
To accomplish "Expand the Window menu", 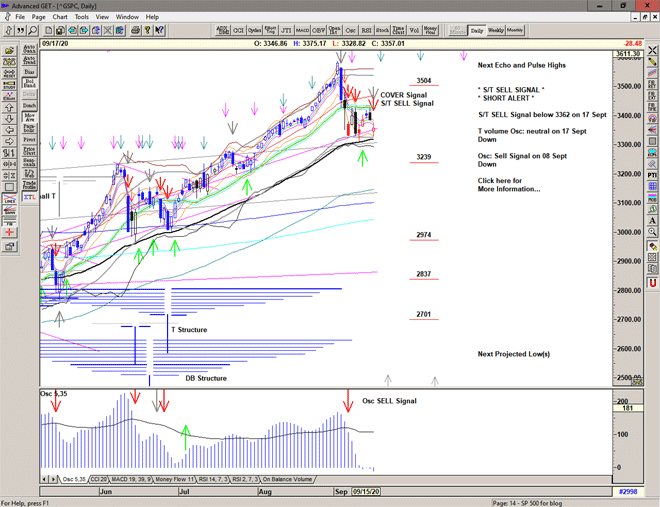I will pyautogui.click(x=127, y=17).
